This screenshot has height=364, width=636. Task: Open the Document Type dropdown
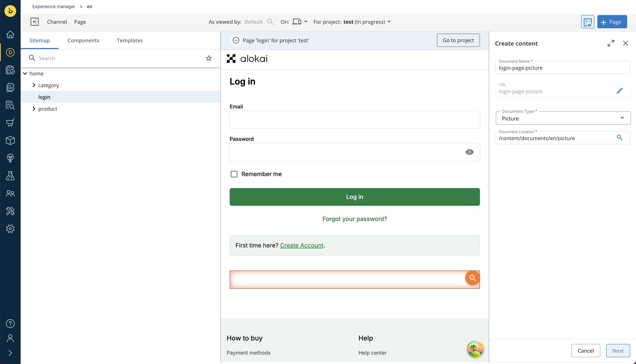tap(563, 118)
